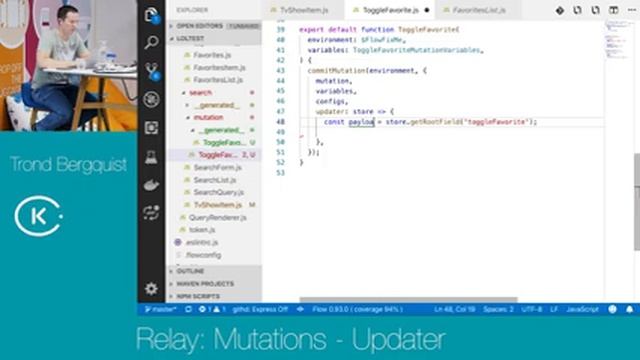Change the LF end of line sequence
Image resolution: width=640 pixels, height=360 pixels.
click(x=553, y=309)
